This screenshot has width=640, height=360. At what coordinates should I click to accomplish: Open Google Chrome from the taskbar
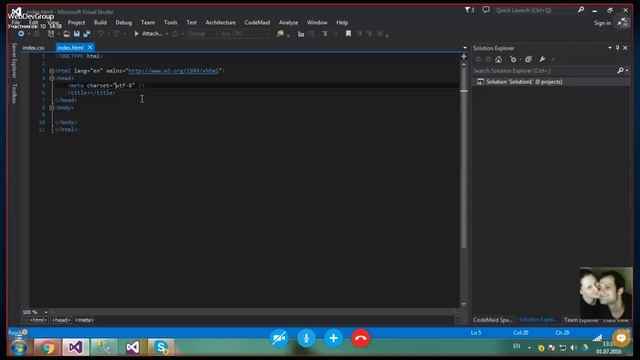pyautogui.click(x=47, y=347)
